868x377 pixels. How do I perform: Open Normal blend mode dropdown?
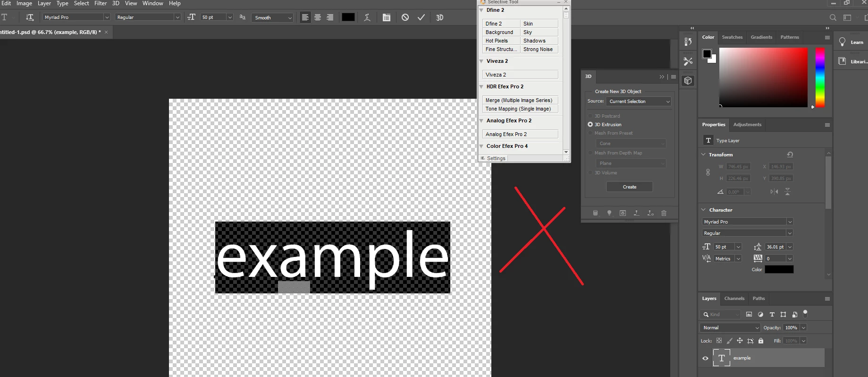point(730,327)
